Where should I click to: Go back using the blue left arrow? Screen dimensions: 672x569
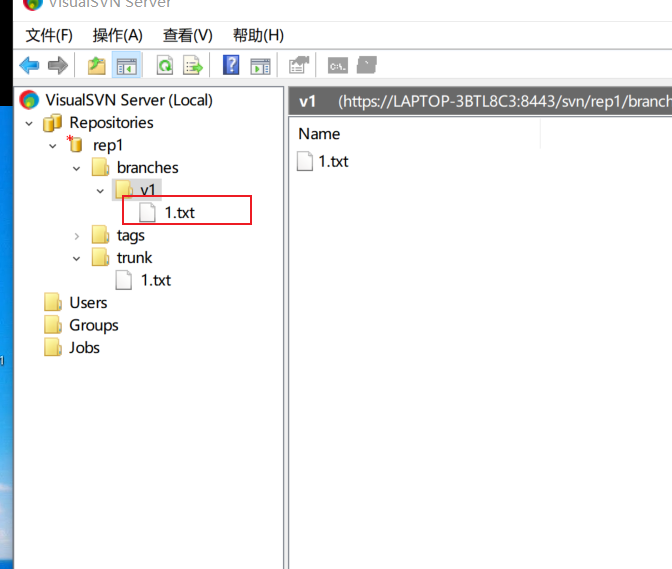click(x=30, y=66)
